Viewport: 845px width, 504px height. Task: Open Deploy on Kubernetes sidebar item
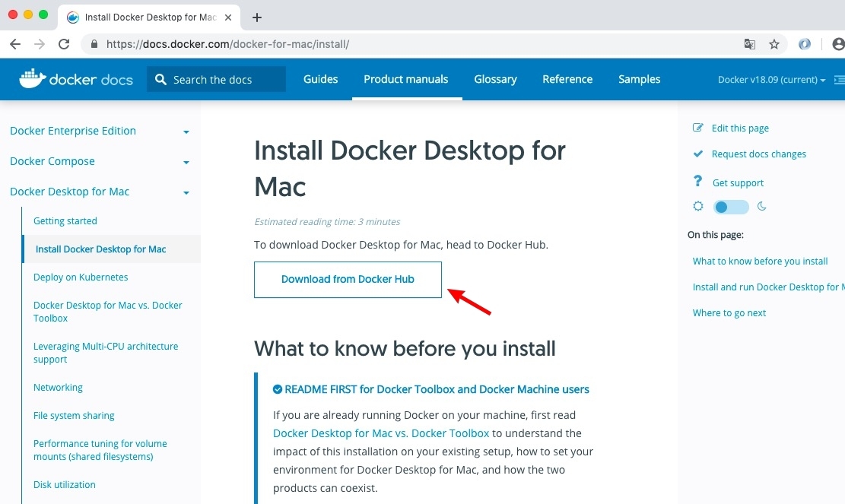click(81, 277)
